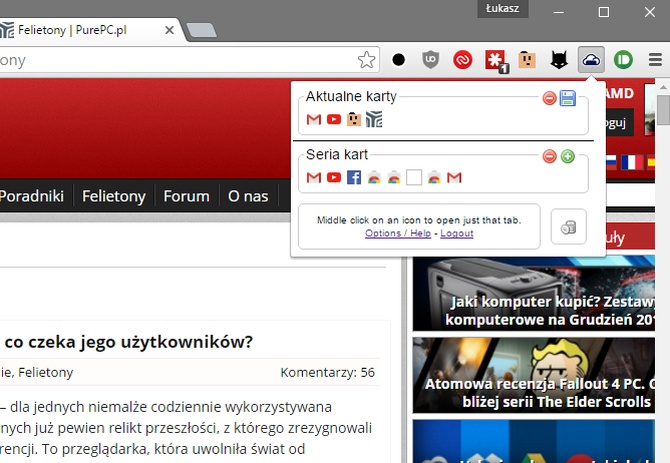Go to the Forum navigation item

186,196
